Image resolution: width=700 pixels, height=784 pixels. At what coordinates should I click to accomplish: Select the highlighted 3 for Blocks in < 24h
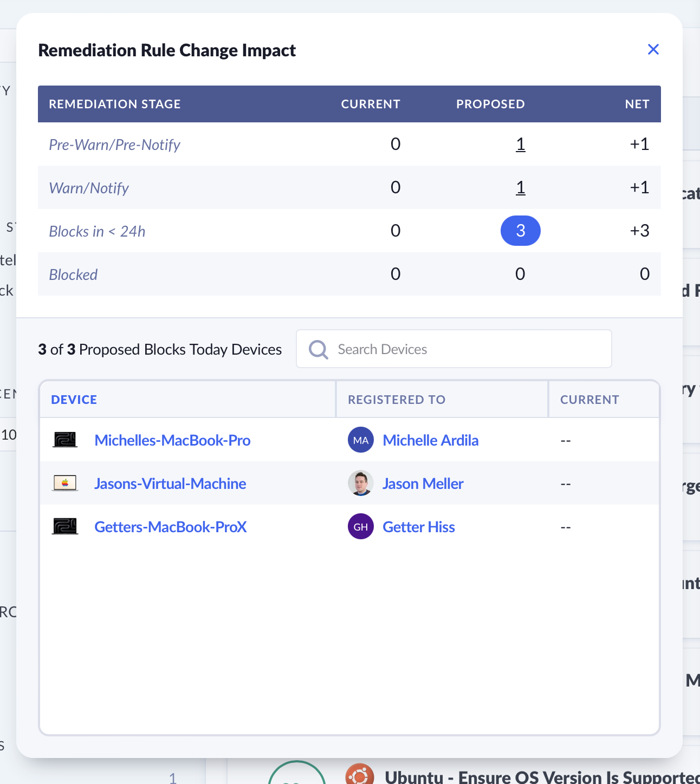point(520,231)
